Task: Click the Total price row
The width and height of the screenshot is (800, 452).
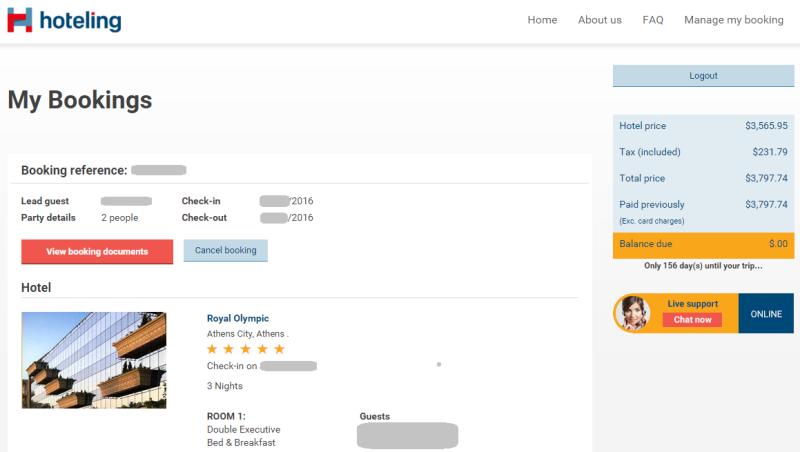Action: [703, 178]
